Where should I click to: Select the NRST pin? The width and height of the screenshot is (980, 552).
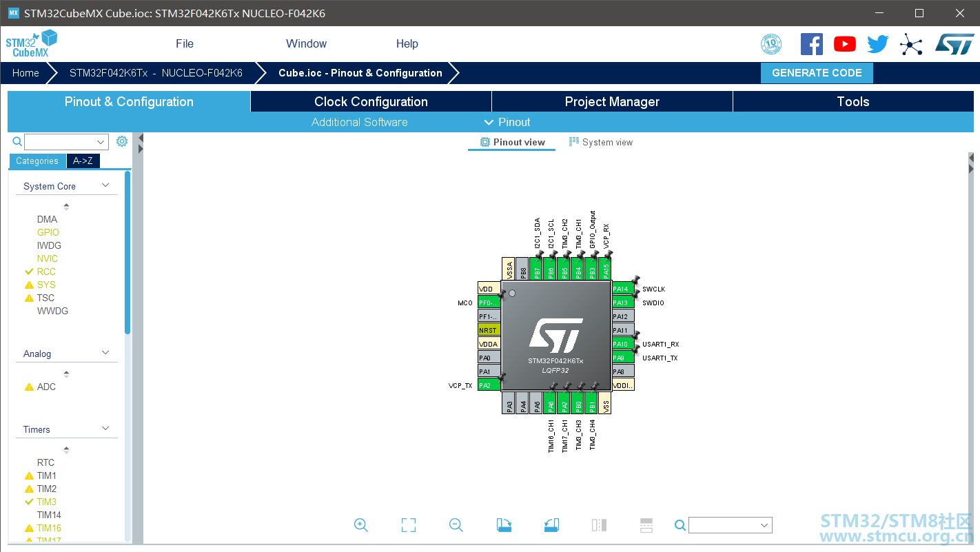tap(489, 330)
